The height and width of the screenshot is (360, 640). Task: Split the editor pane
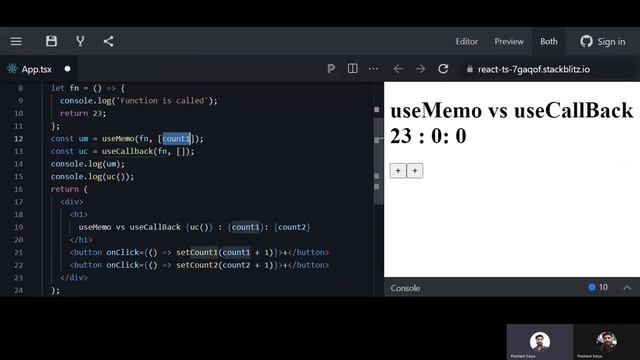(353, 69)
